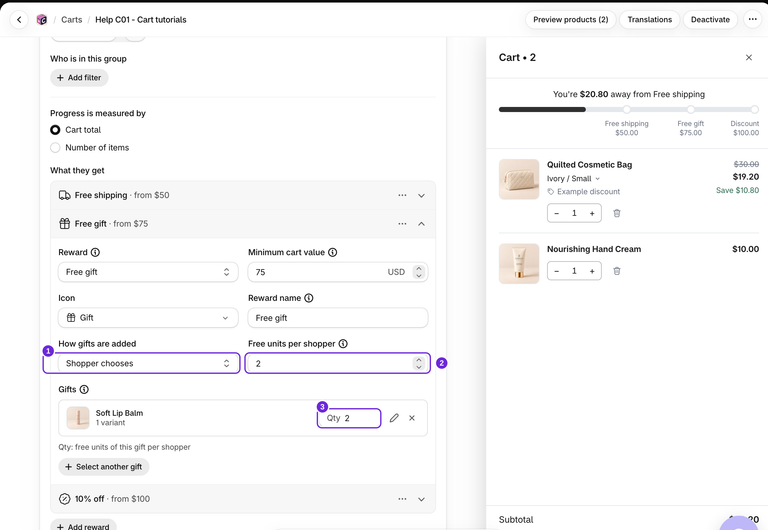Open Ivory / Small variant dropdown
768x530 pixels.
pyautogui.click(x=573, y=179)
